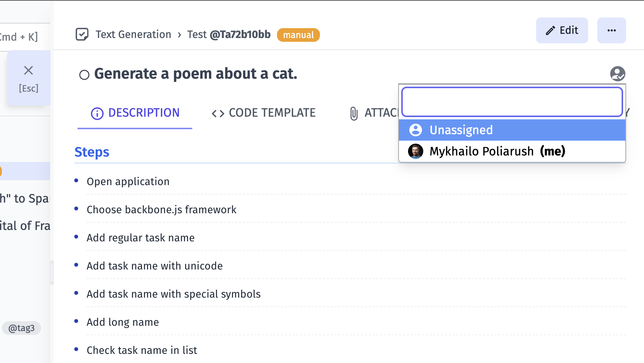
Task: Click the paperclip Attachments icon
Action: (354, 113)
